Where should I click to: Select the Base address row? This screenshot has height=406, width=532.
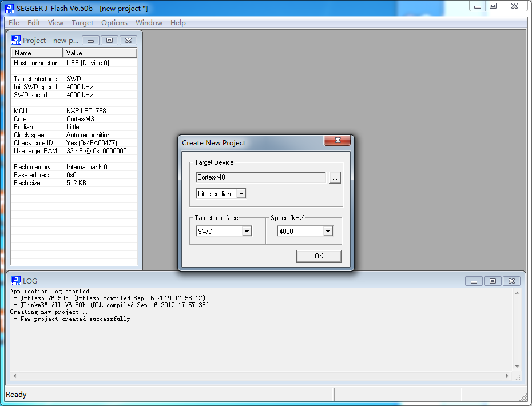(74, 174)
